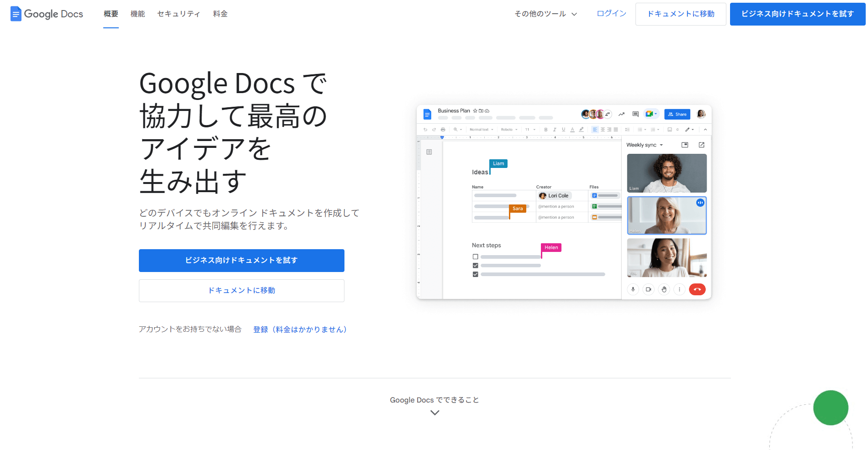Click the highlight color marker icon
The width and height of the screenshot is (868, 450).
click(581, 130)
